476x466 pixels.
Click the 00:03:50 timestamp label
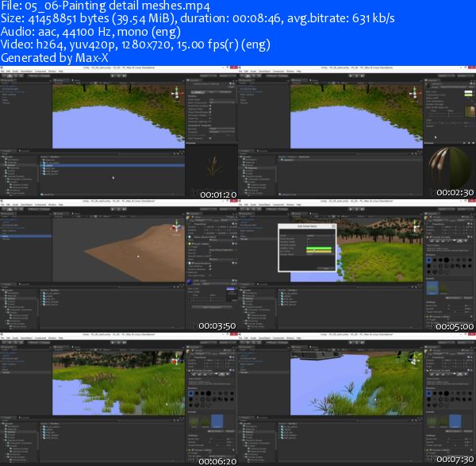[217, 325]
